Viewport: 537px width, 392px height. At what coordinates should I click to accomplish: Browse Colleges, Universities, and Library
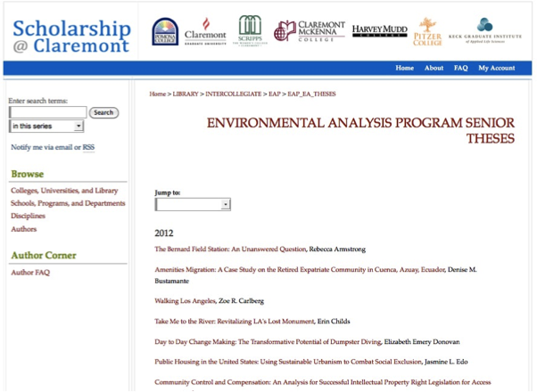tap(64, 191)
